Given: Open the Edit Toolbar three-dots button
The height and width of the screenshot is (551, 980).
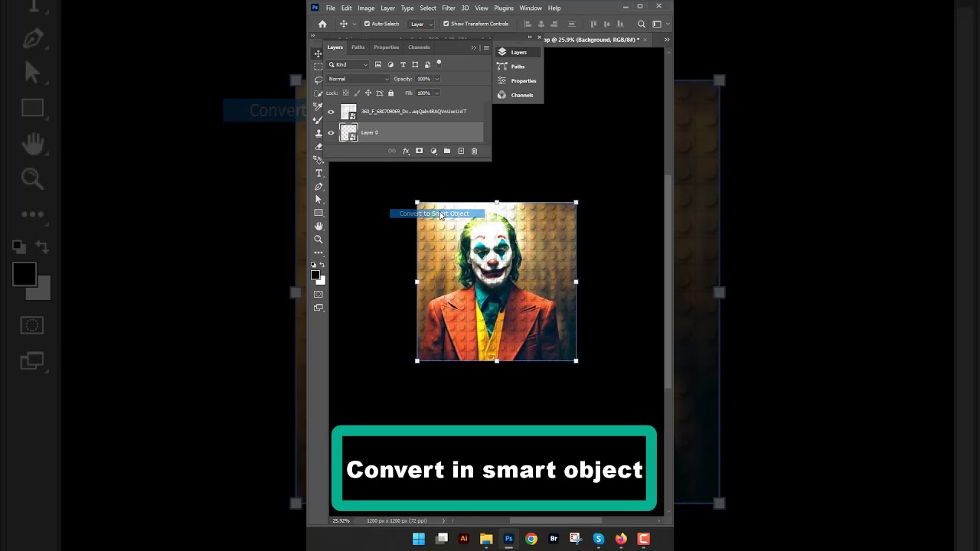Looking at the screenshot, I should click(x=318, y=253).
